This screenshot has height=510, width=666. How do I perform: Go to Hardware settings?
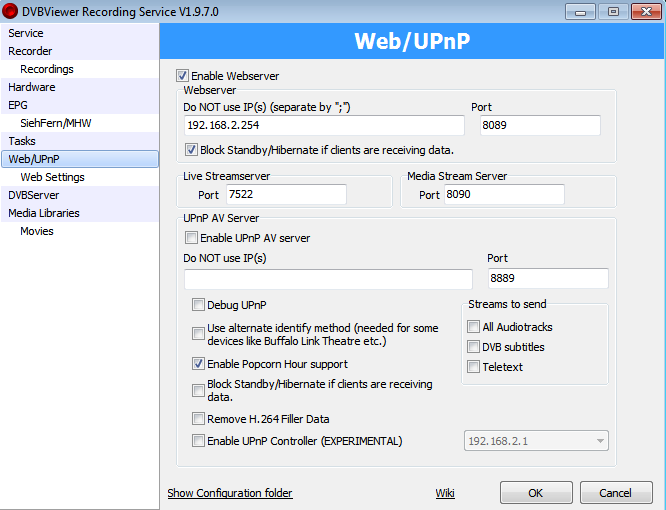click(80, 87)
